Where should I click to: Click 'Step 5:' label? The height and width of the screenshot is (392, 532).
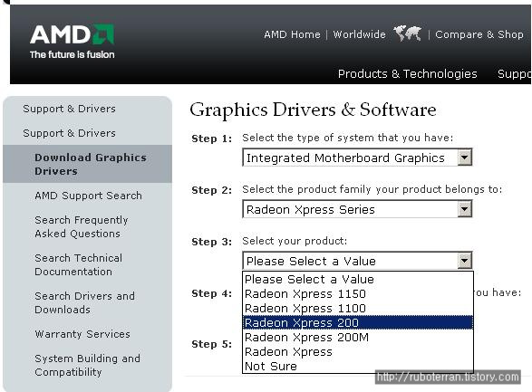212,344
